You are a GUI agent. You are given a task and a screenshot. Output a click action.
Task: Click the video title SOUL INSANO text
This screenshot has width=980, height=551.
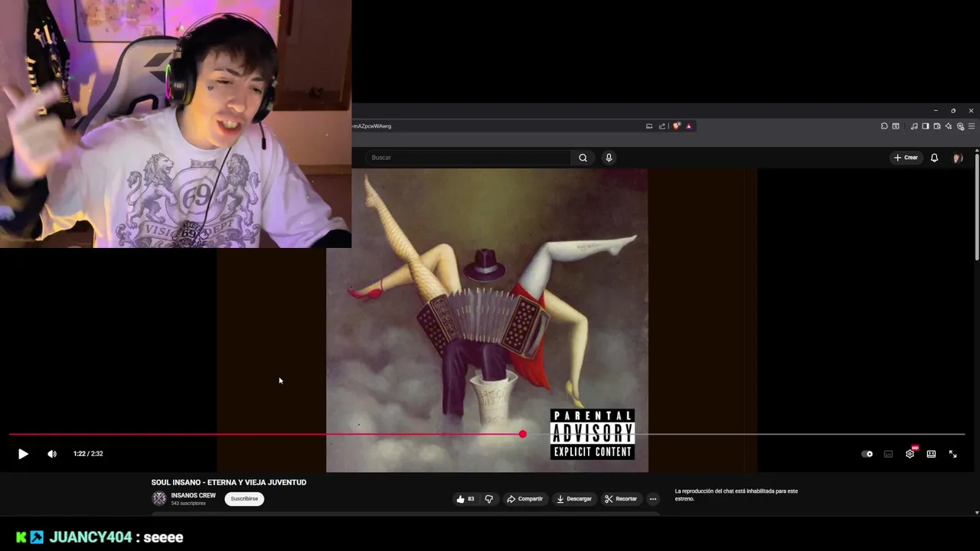tap(229, 482)
